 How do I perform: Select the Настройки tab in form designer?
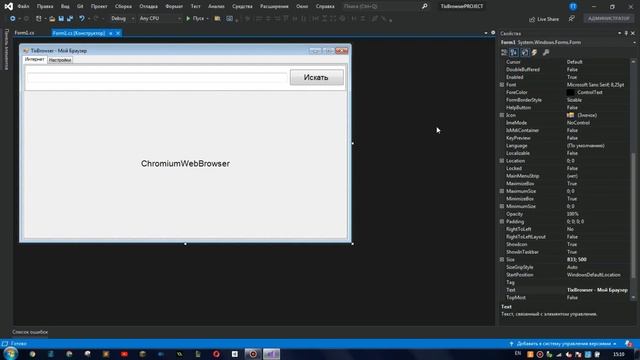(60, 60)
